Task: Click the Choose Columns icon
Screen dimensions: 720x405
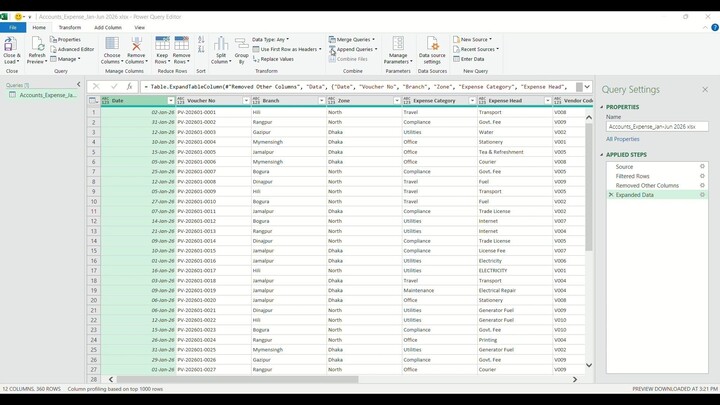Action: click(112, 44)
